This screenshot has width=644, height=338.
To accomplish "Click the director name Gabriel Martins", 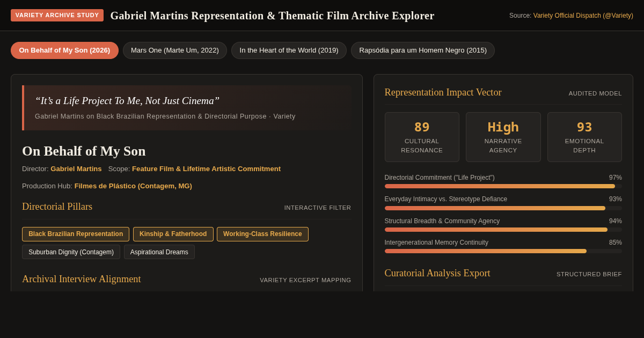I will pos(76,168).
